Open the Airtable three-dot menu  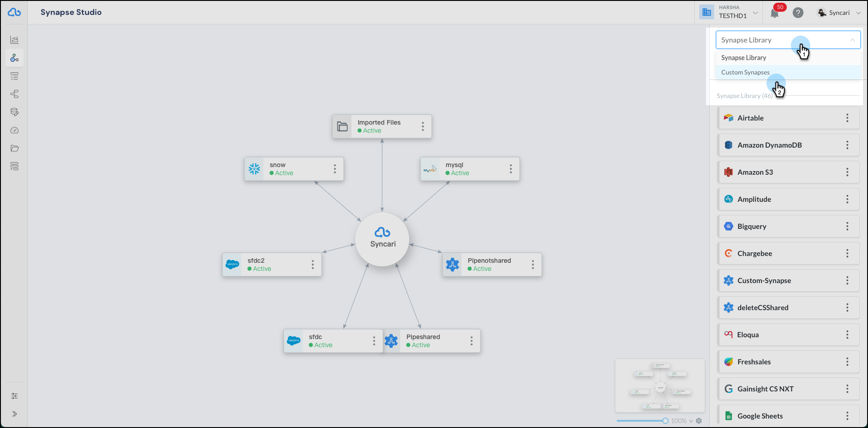click(x=847, y=118)
